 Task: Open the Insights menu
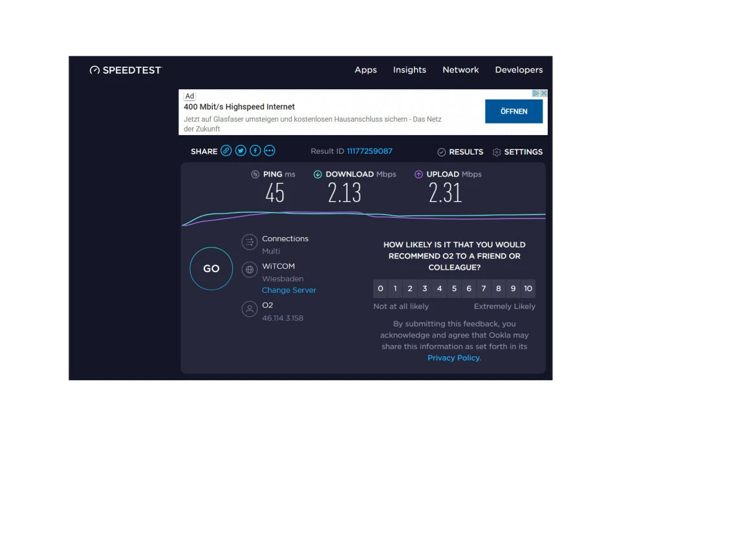click(x=409, y=70)
